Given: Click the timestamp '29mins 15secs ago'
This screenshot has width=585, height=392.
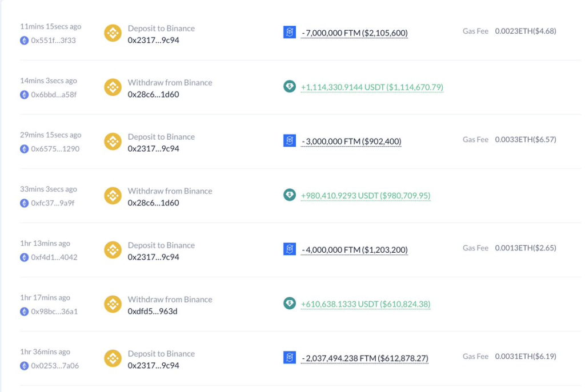Looking at the screenshot, I should tap(51, 135).
